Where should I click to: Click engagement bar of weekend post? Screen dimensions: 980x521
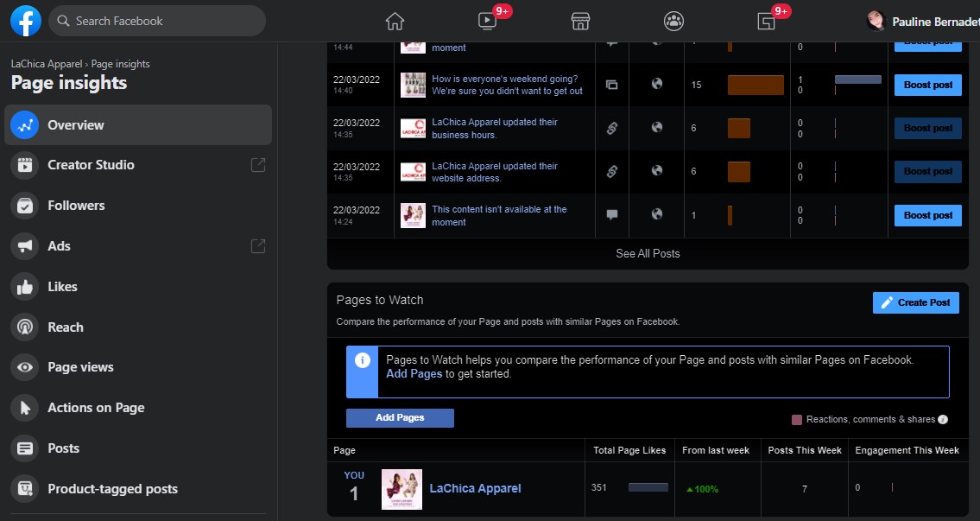point(858,79)
